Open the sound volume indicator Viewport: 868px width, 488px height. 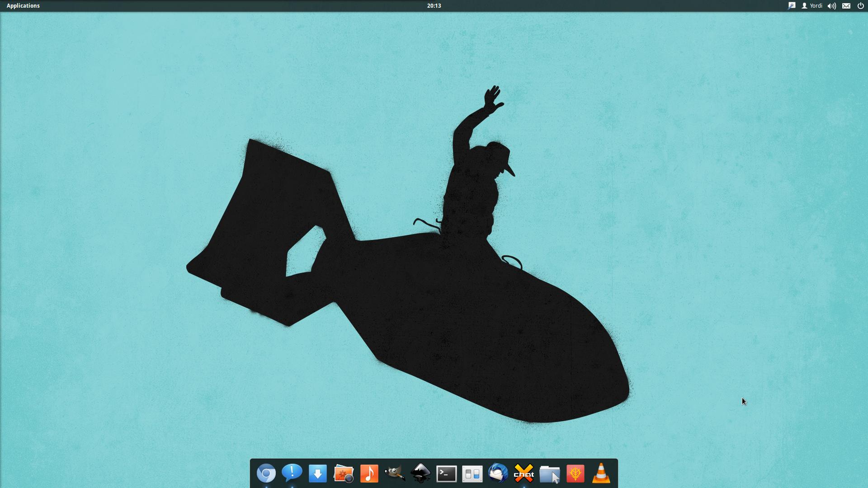tap(831, 6)
